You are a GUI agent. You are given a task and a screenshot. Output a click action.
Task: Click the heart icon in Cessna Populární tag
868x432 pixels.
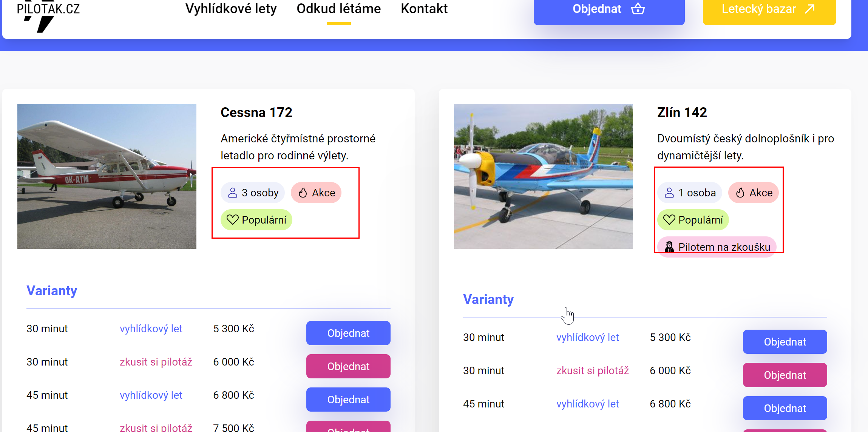tap(233, 220)
